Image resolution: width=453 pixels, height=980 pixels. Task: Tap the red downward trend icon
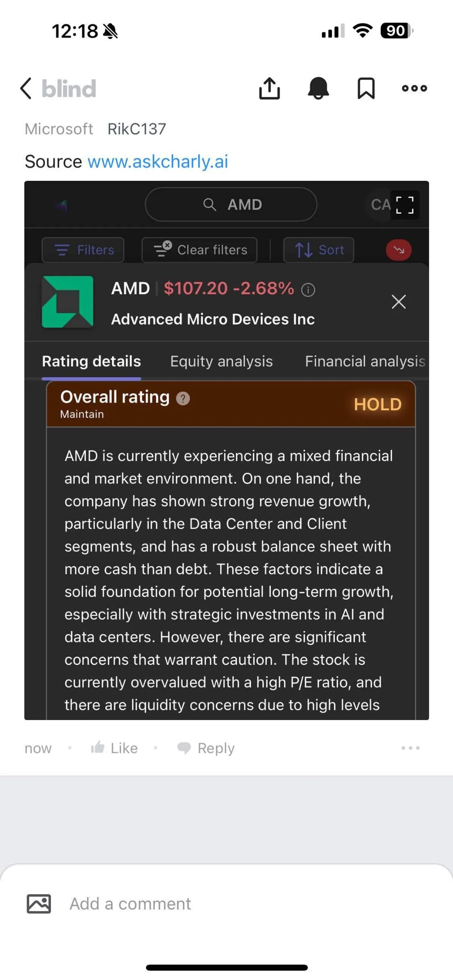point(399,250)
